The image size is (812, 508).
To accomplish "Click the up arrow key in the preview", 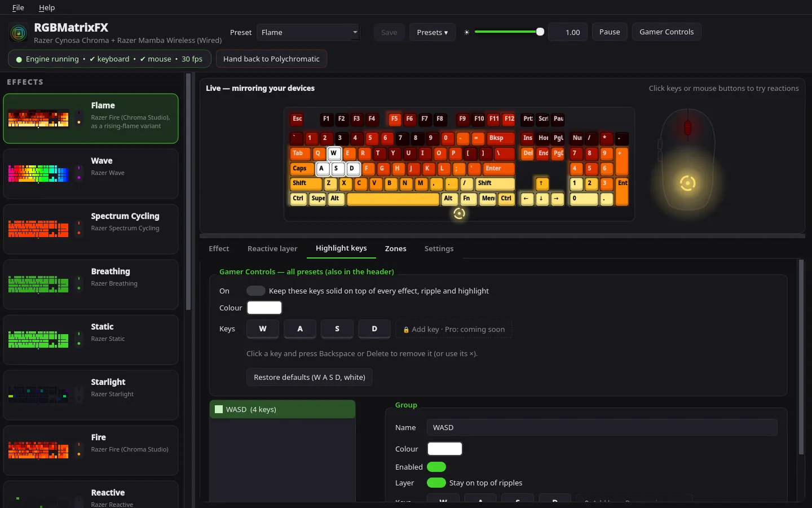I will (541, 183).
